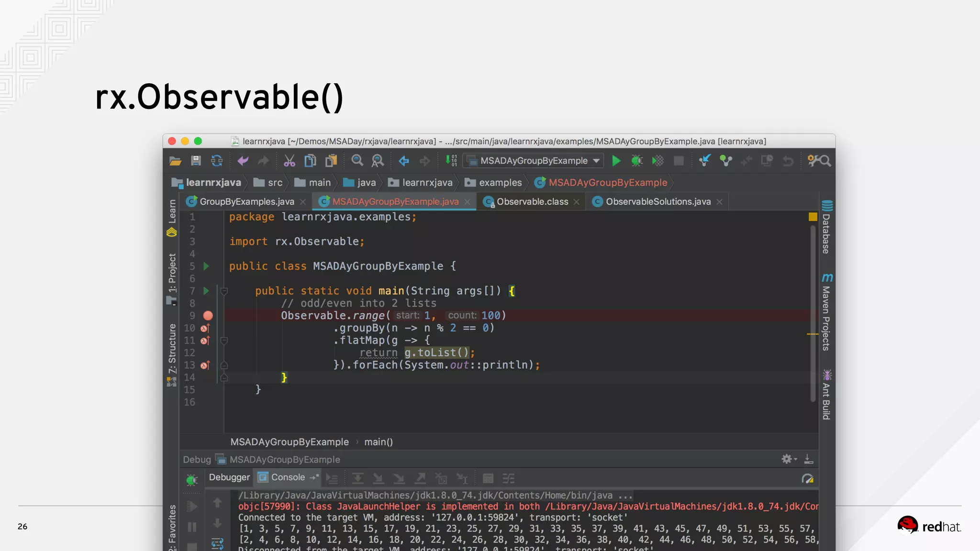
Task: Open the Favorites tool window
Action: [172, 527]
